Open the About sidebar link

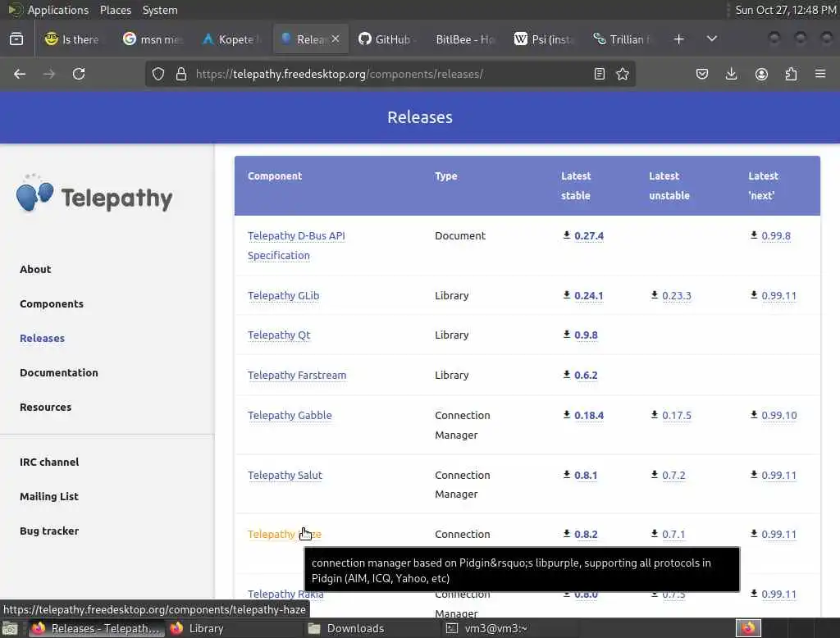tap(35, 270)
